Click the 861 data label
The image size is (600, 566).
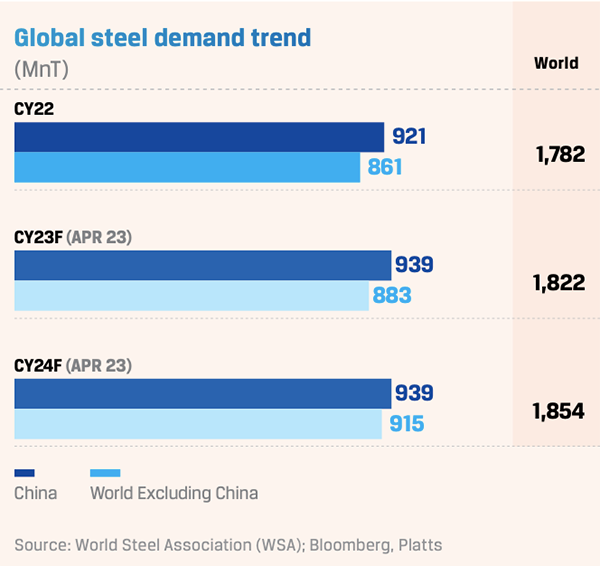tap(384, 167)
